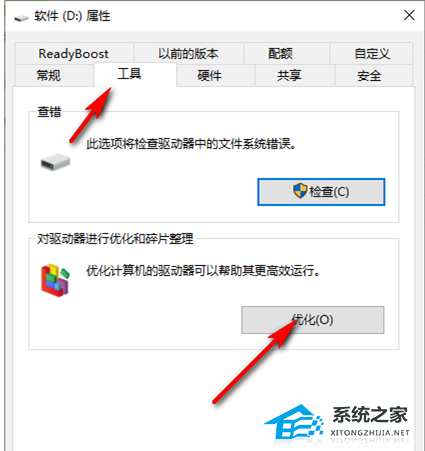Go to the 自定义 tab

(371, 53)
